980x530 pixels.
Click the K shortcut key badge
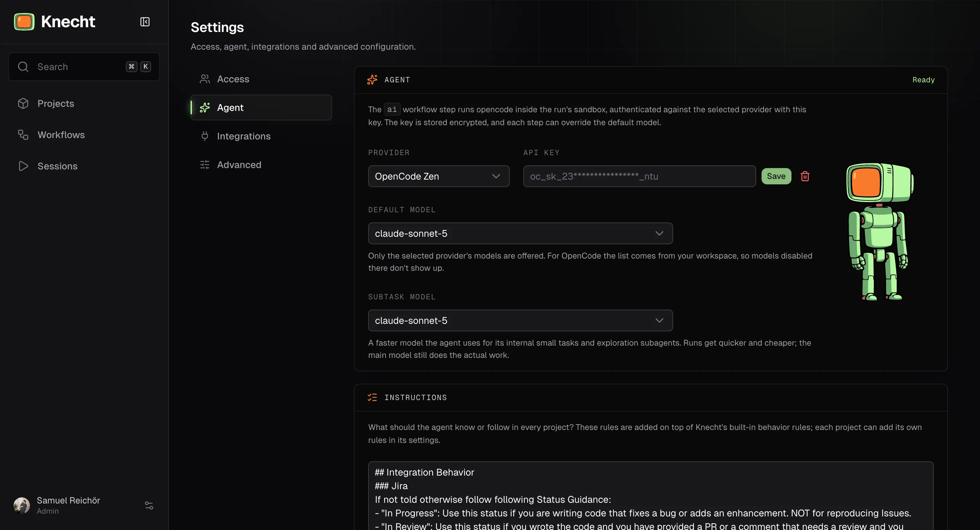click(145, 67)
